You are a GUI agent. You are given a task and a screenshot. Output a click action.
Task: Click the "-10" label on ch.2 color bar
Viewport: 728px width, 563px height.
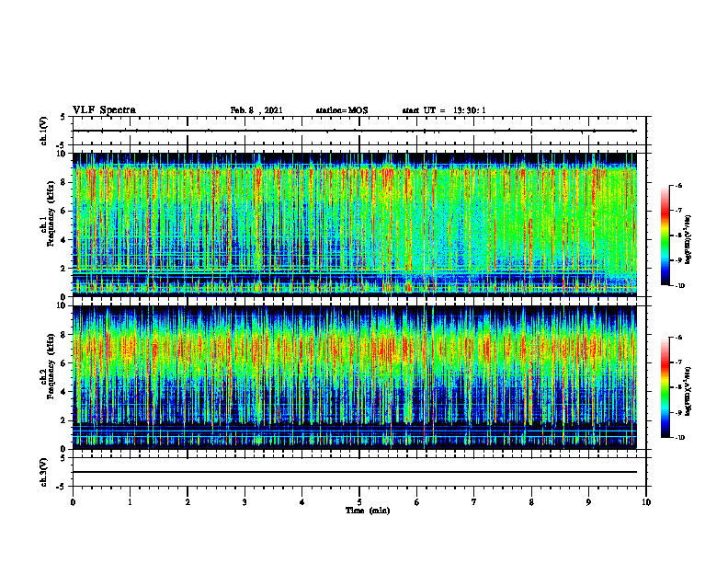680,438
